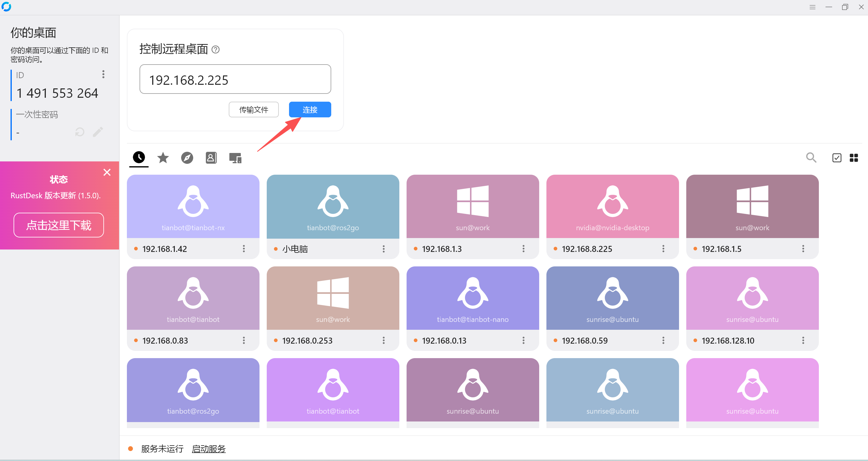Open the accessible devices tab icon
Viewport: 868px width, 461px height.
coord(235,158)
